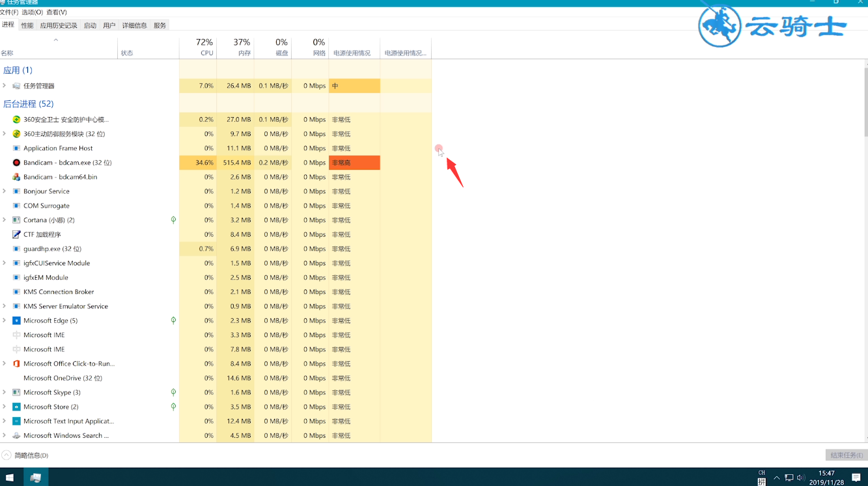Expand the igfxCUIService Module row

[x=5, y=263]
